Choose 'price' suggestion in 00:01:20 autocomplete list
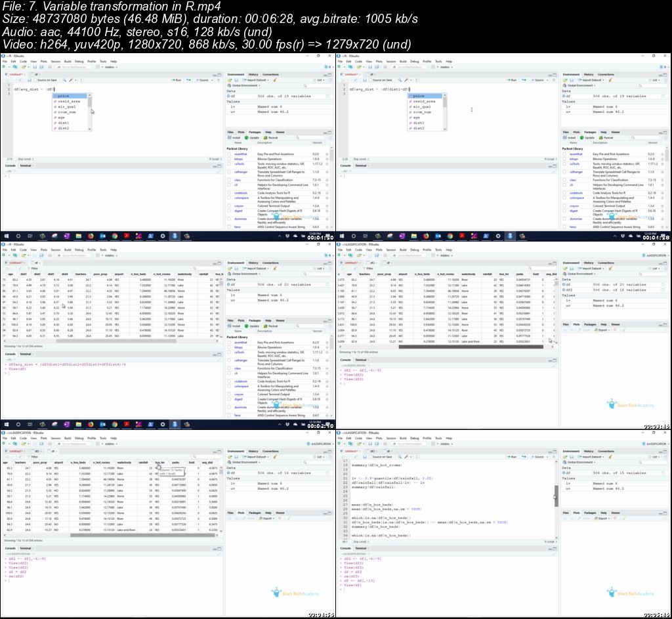This screenshot has height=619, width=672. click(70, 96)
